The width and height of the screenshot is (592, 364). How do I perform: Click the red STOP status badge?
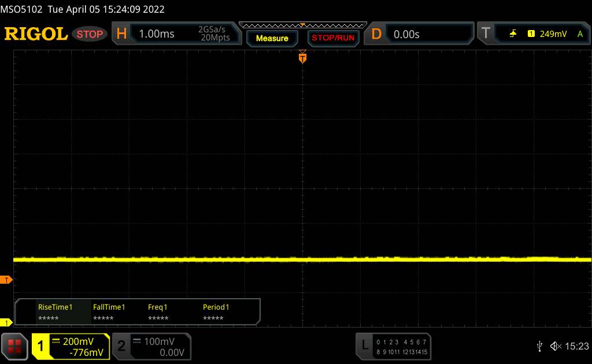pyautogui.click(x=90, y=34)
